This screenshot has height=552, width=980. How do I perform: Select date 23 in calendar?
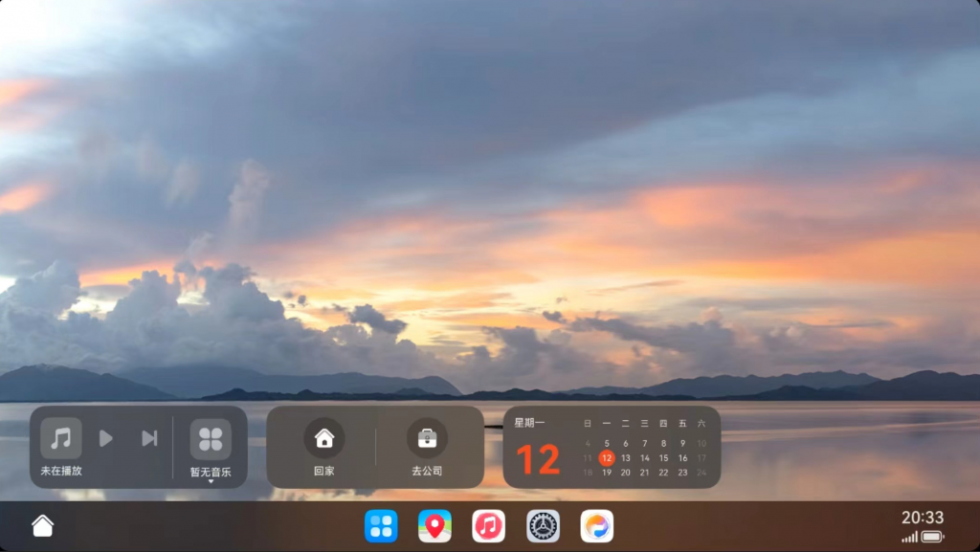[682, 473]
